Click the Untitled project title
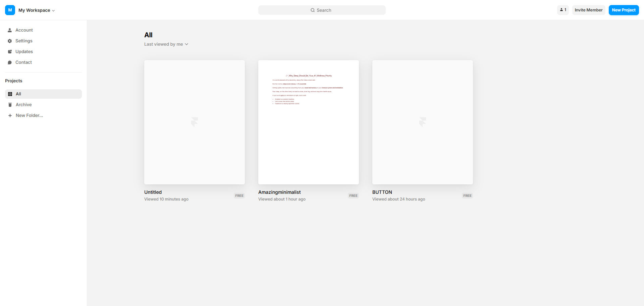Screen dimensions: 644x306 tap(153, 192)
